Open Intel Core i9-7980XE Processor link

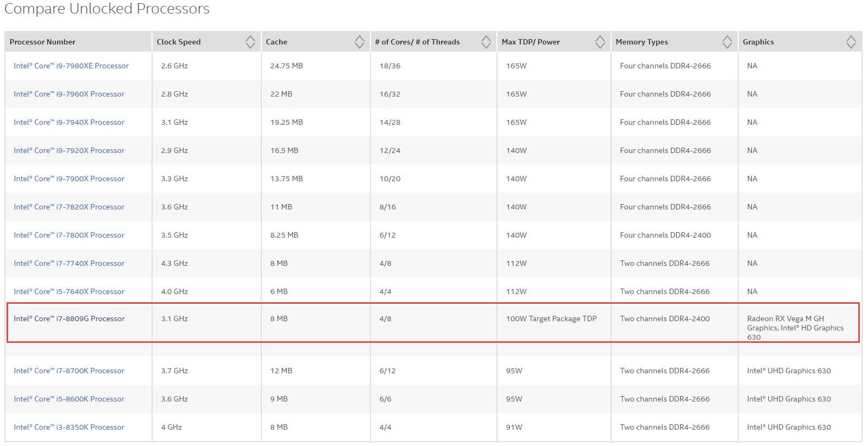click(x=71, y=66)
